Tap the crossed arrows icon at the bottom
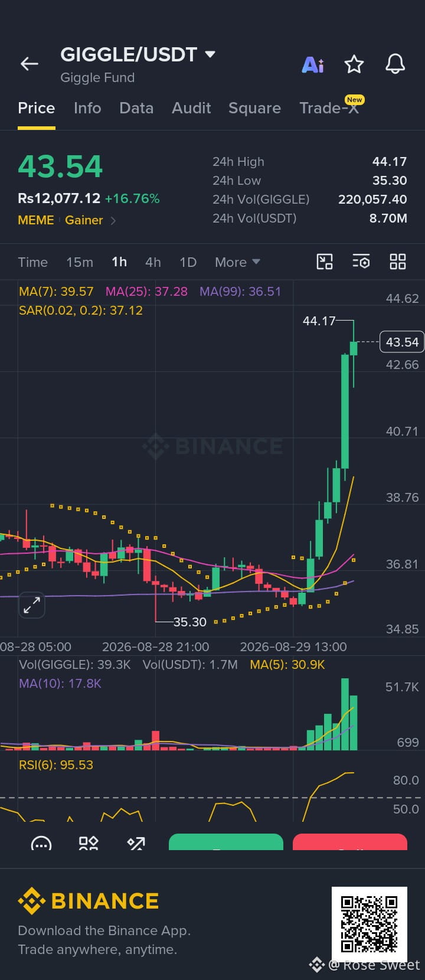Screen dimensions: 425x980 136,843
